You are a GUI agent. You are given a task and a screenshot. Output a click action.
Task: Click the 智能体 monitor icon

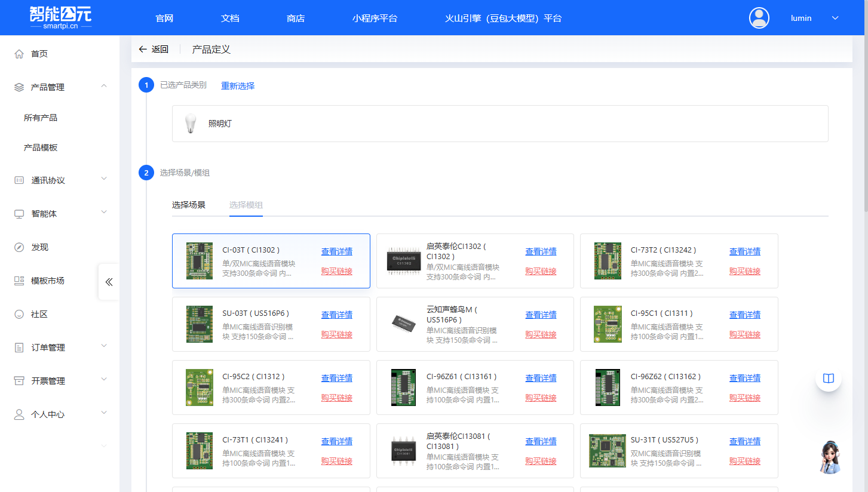(x=18, y=213)
